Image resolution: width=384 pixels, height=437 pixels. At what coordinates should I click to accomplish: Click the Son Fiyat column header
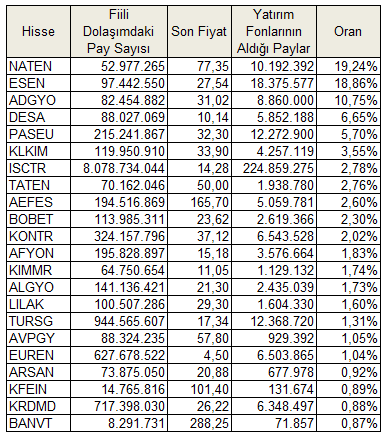(199, 31)
